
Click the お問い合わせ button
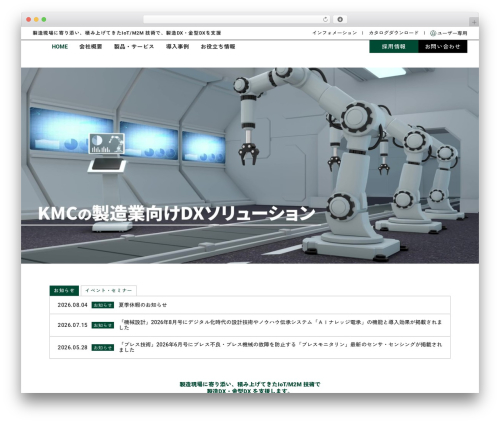pyautogui.click(x=443, y=47)
